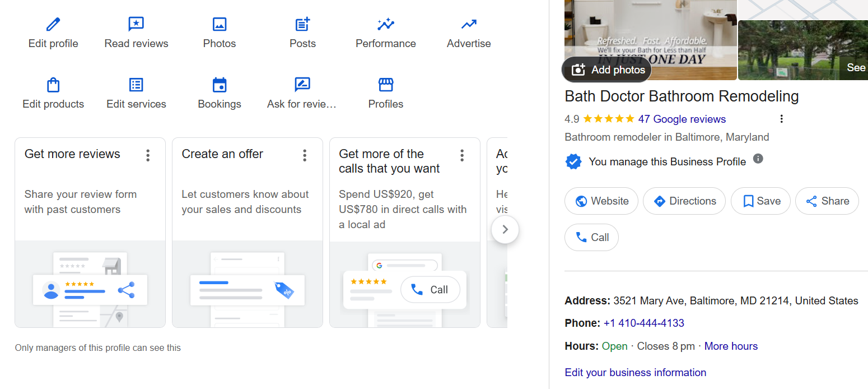868x389 pixels.
Task: Open the Photos icon
Action: (x=220, y=24)
